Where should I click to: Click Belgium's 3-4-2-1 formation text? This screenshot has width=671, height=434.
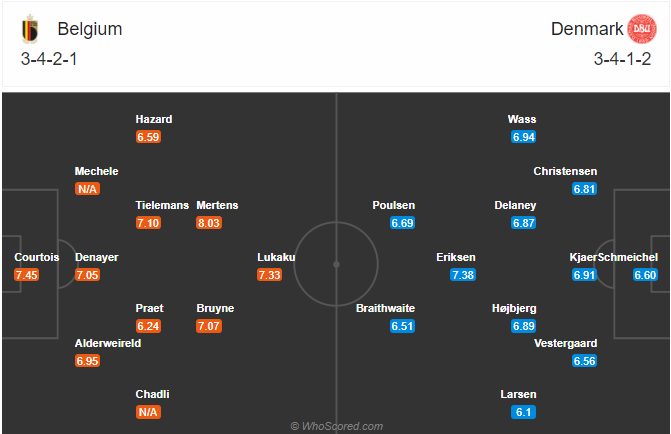pos(49,59)
